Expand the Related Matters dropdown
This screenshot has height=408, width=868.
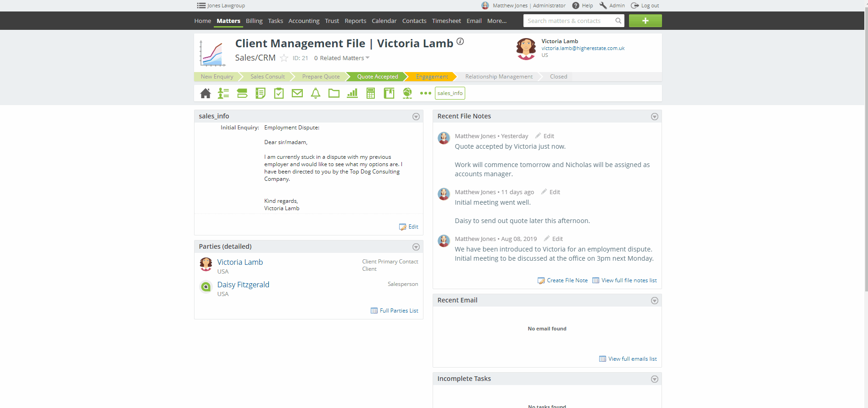point(342,58)
